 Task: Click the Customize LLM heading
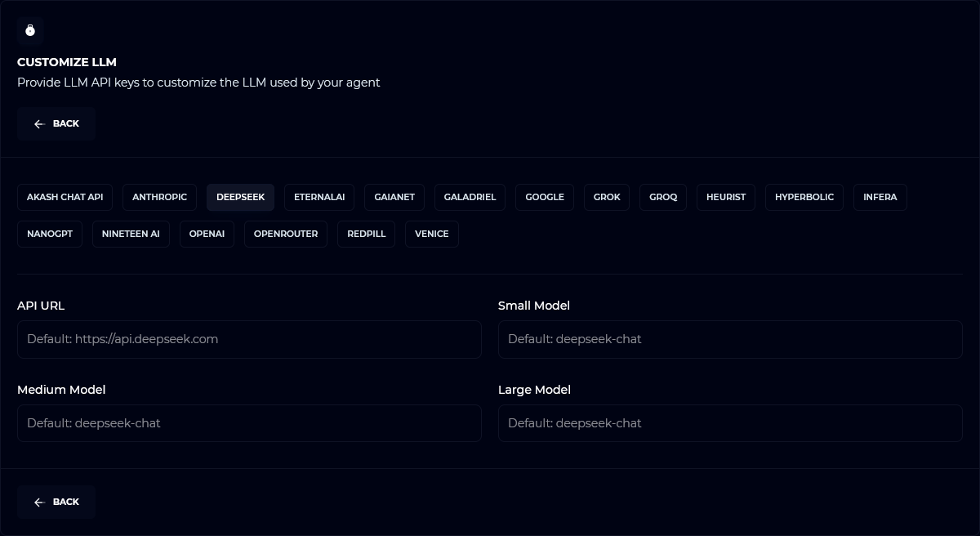tap(67, 62)
